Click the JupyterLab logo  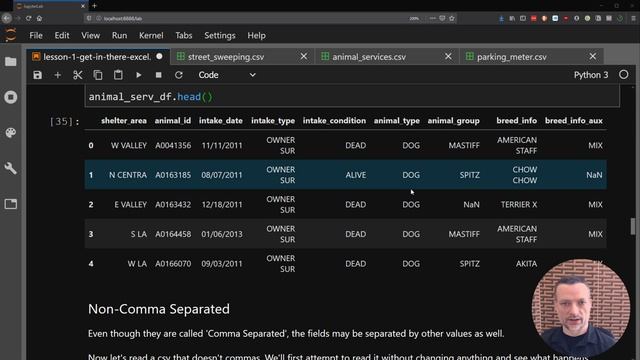coord(11,35)
